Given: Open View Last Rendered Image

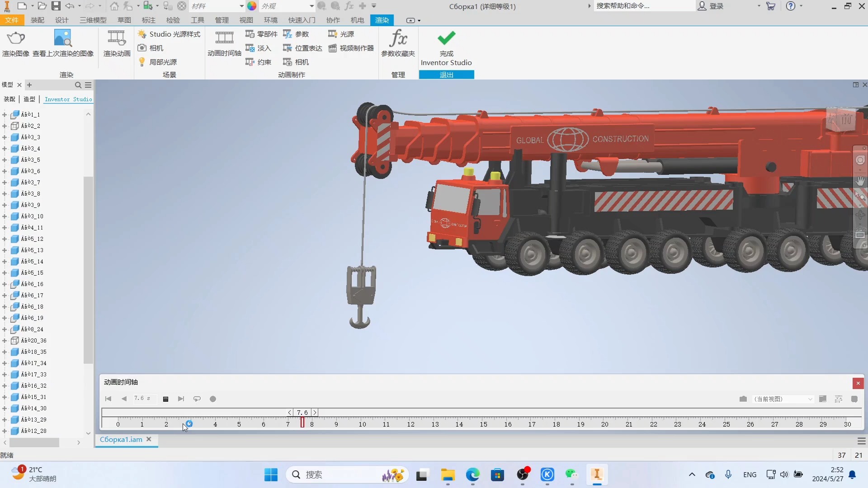Looking at the screenshot, I should pyautogui.click(x=63, y=39).
